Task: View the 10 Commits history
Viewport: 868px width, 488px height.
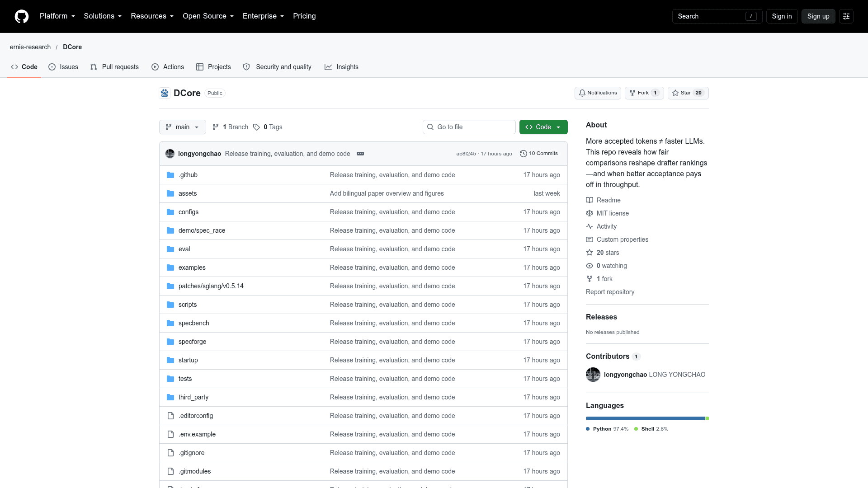Action: tap(539, 154)
